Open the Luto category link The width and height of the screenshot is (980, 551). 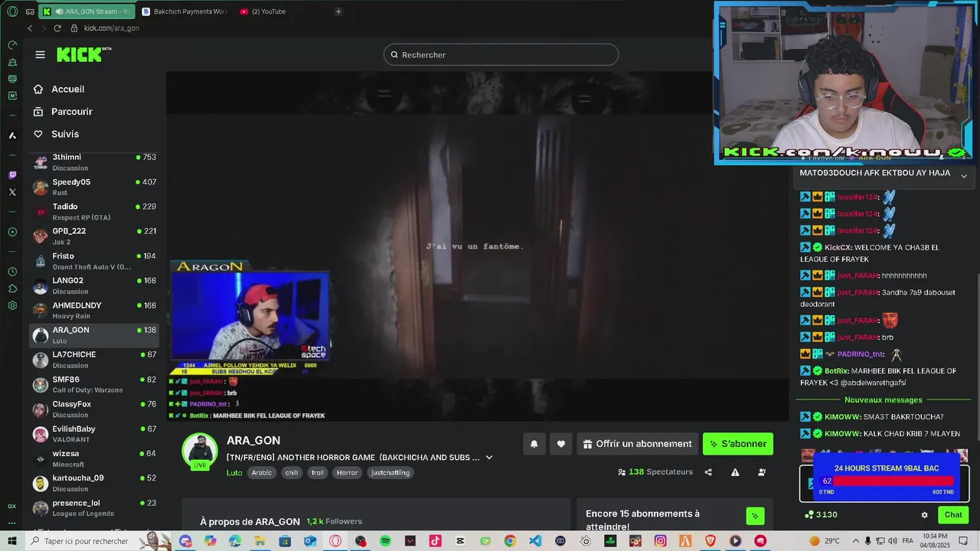pos(234,473)
